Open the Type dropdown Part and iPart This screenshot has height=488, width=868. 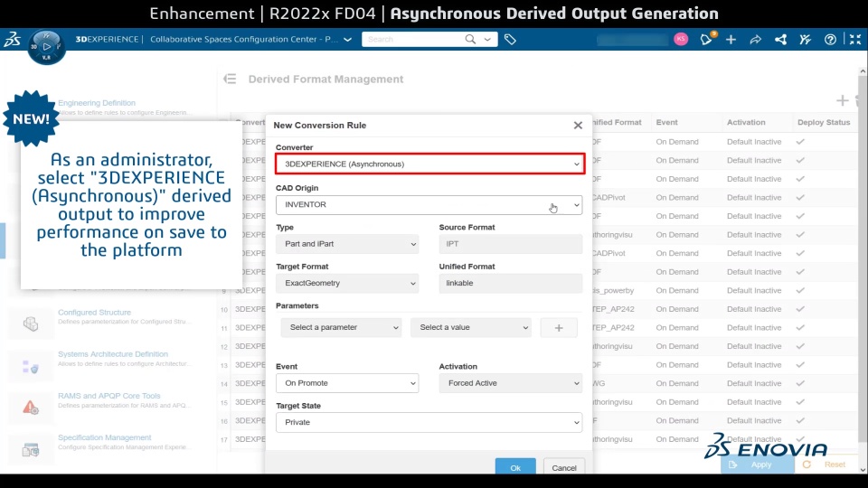(347, 244)
